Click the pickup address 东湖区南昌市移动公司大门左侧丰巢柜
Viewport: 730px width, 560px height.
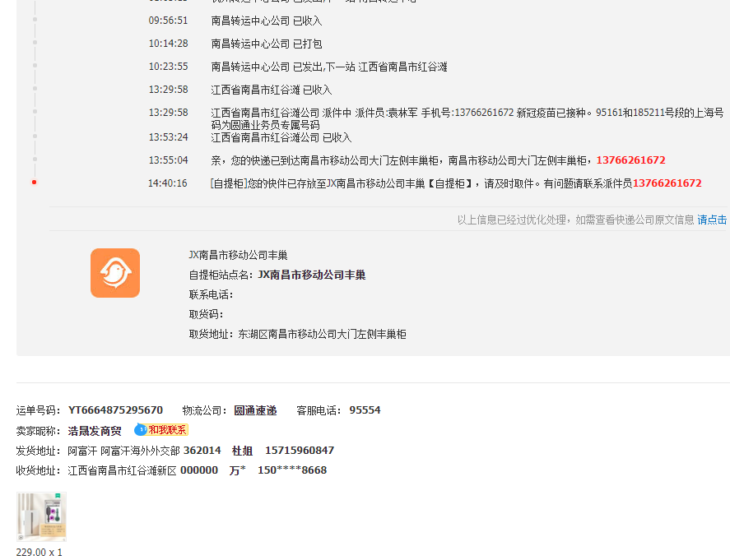point(322,335)
